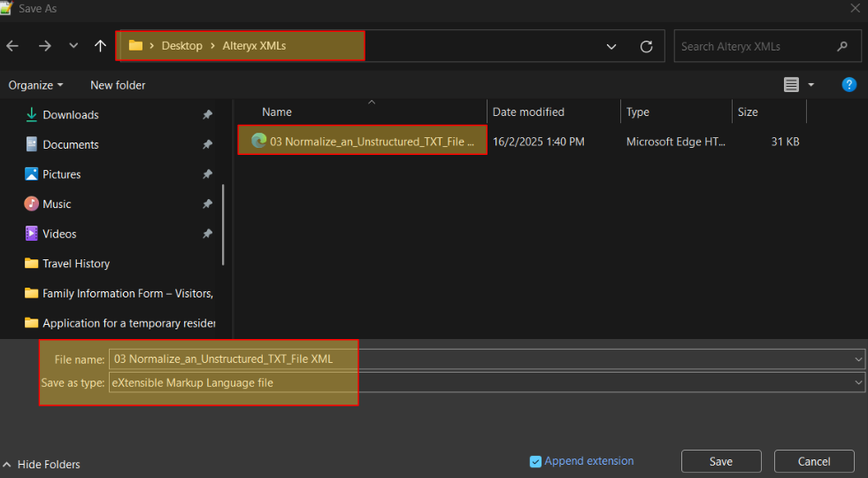Click the 31 KB size cell

click(x=785, y=142)
